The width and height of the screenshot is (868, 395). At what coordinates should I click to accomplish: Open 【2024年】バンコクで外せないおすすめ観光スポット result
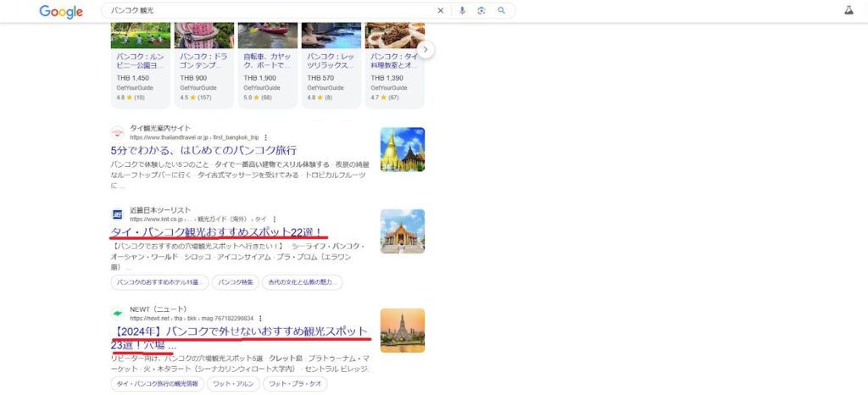click(x=240, y=338)
